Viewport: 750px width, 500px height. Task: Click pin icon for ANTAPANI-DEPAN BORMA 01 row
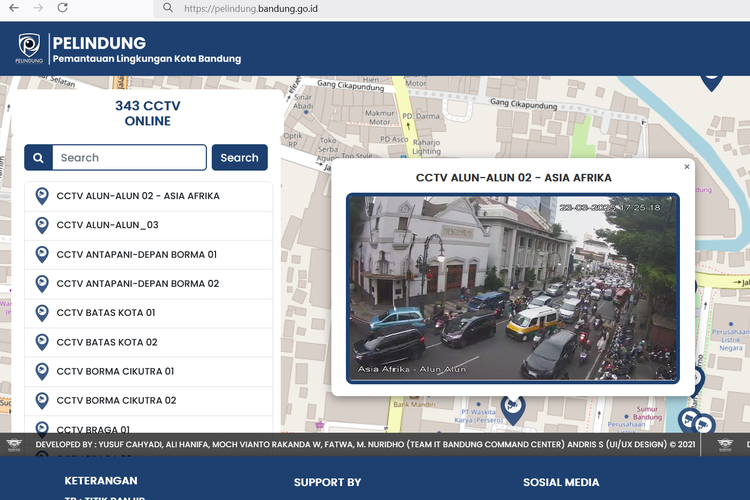pyautogui.click(x=42, y=255)
